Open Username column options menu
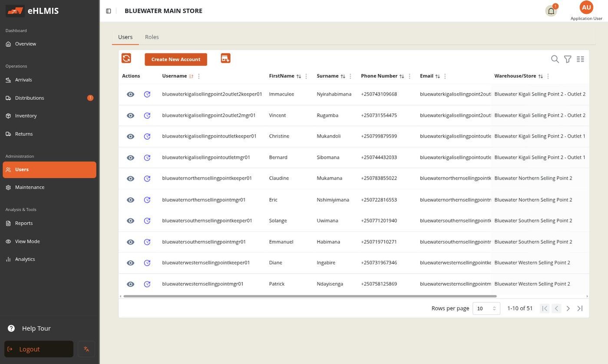The width and height of the screenshot is (608, 364). [x=199, y=76]
